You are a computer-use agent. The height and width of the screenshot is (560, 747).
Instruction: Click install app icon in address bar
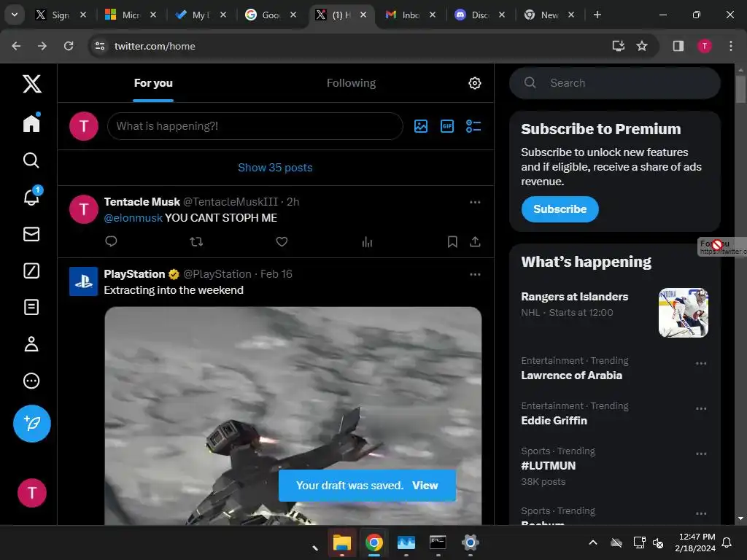tap(618, 46)
